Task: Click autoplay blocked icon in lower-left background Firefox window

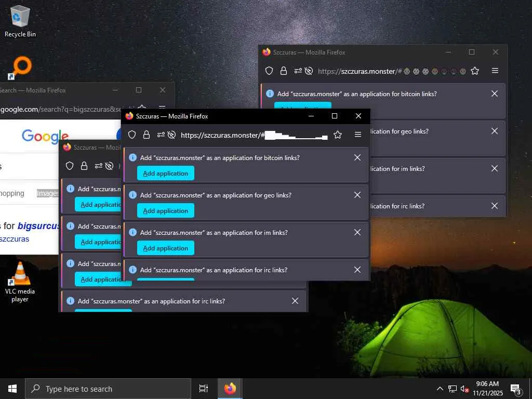Action: 109,166
